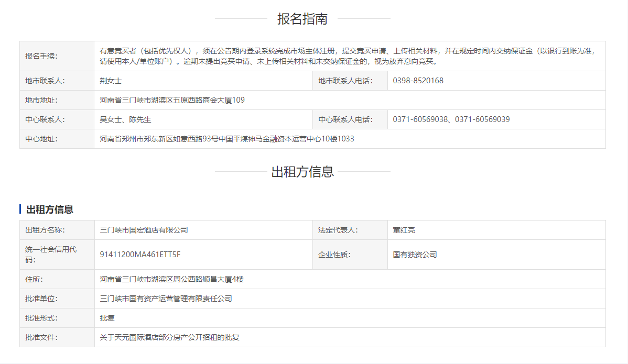Click the 报名手续 description paragraph
The height and width of the screenshot is (364, 628).
tap(348, 56)
